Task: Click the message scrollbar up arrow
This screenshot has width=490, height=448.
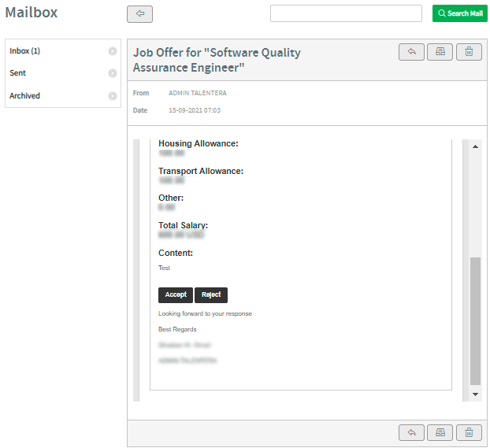Action: click(x=475, y=146)
